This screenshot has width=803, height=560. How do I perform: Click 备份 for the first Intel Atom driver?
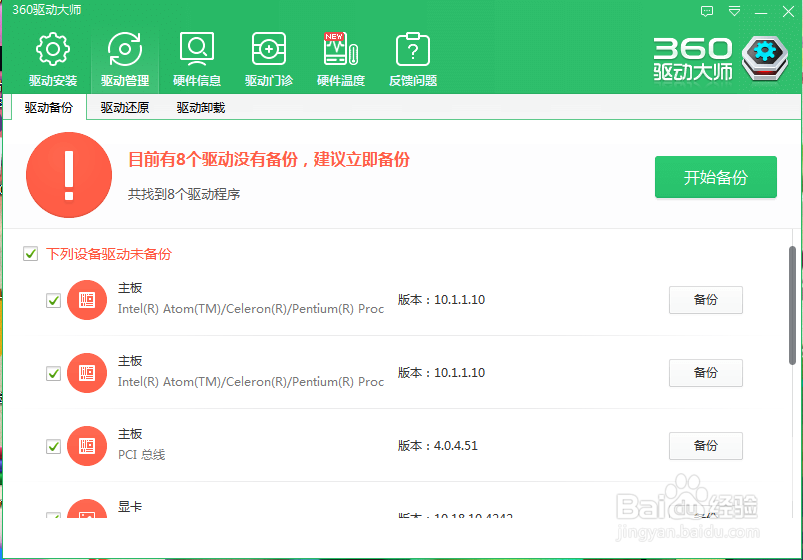706,300
